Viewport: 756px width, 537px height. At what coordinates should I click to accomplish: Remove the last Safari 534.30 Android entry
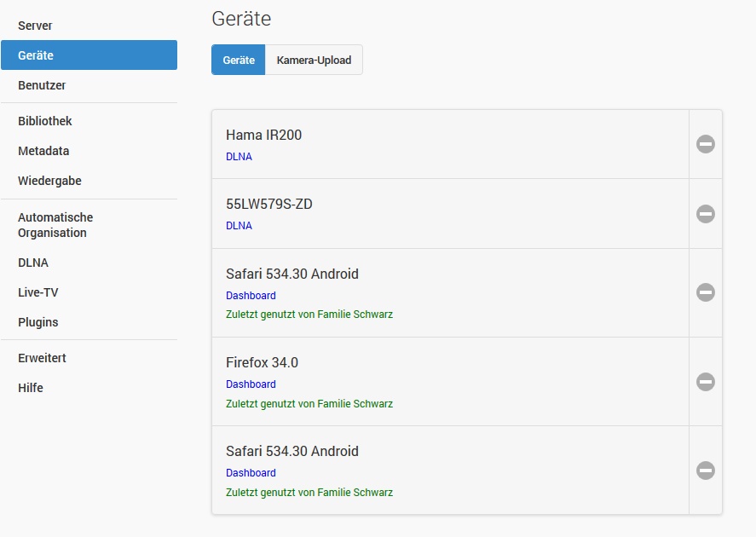point(705,471)
